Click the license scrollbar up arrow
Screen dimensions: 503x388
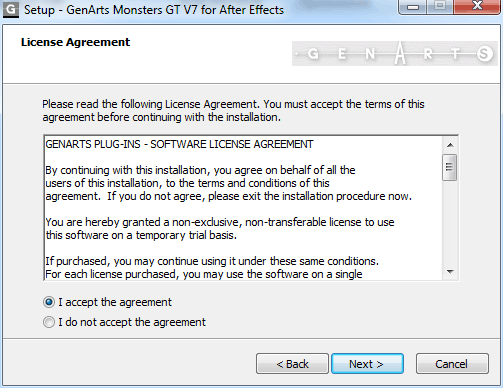click(450, 145)
